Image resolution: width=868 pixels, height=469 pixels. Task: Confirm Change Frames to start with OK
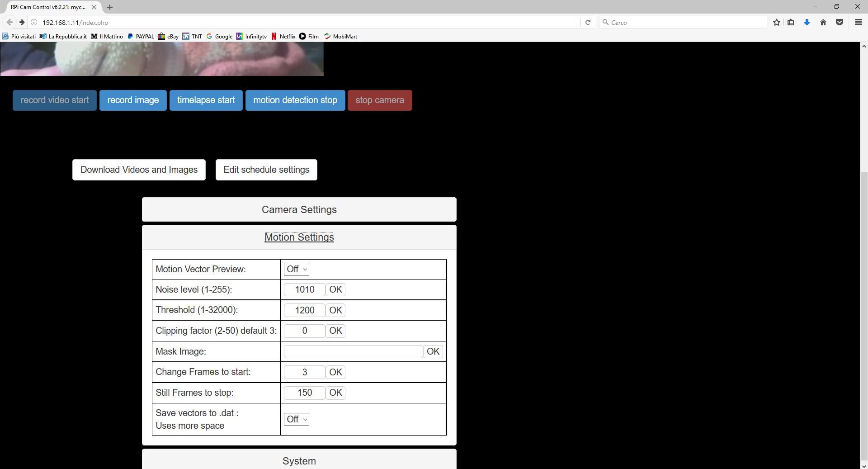[x=335, y=372]
